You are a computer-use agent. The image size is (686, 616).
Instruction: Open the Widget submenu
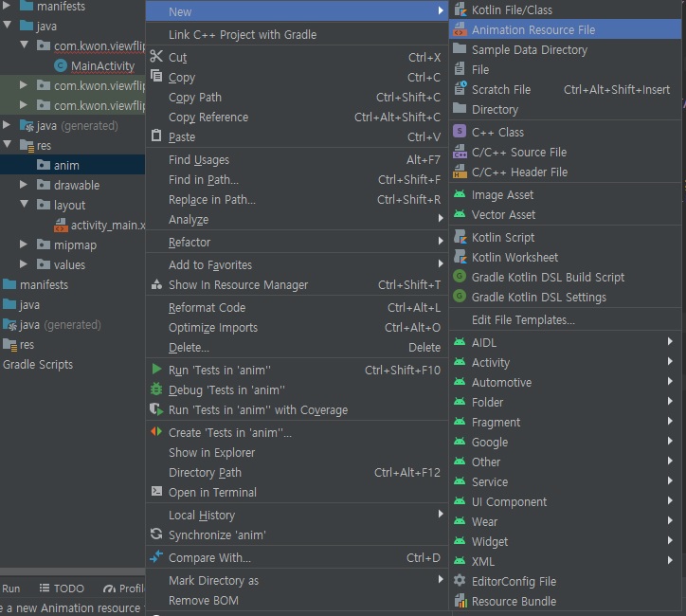(x=566, y=542)
